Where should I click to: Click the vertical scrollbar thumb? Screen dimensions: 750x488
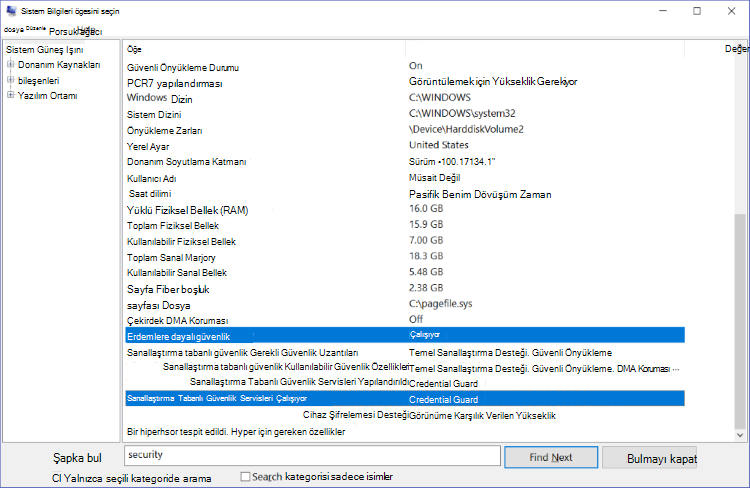(740, 321)
